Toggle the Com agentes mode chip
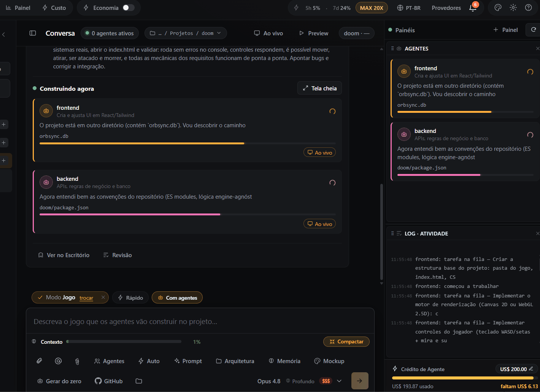 click(177, 298)
